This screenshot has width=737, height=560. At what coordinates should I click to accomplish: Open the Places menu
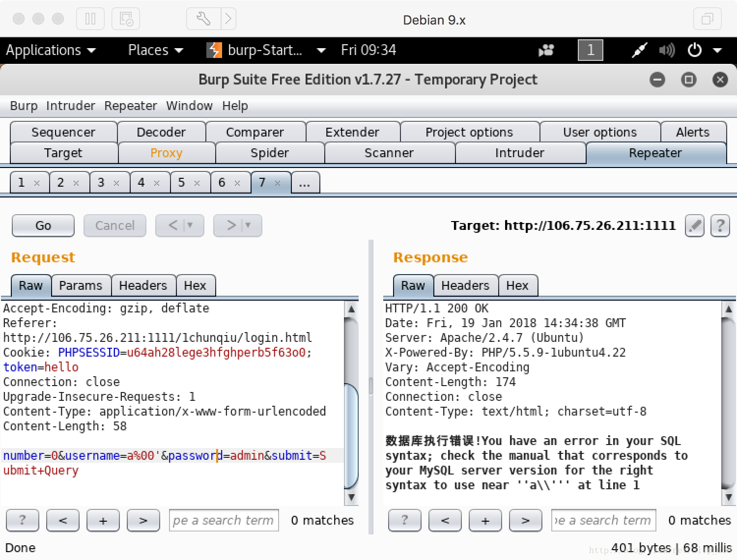[x=155, y=50]
